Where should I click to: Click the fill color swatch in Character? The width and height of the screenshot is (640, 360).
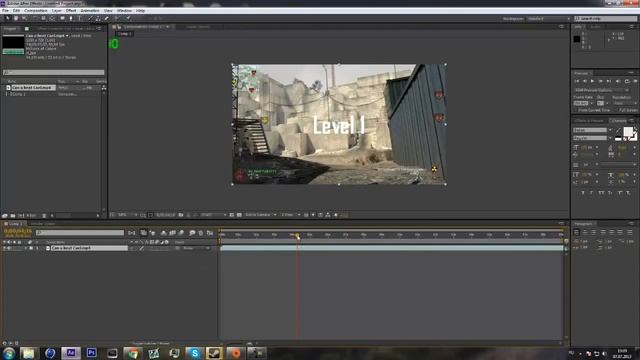628,131
